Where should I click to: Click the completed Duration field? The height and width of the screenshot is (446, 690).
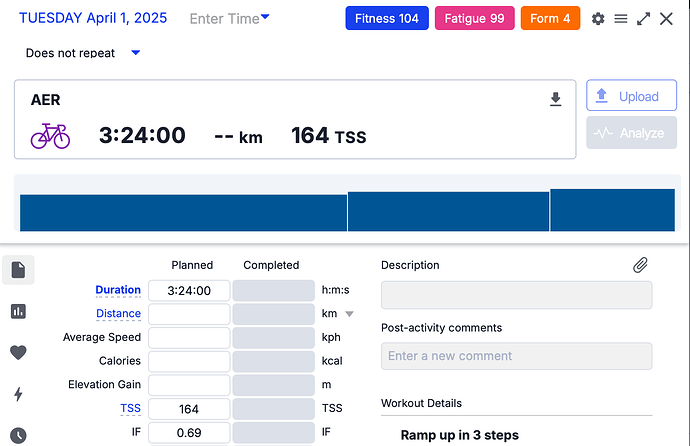[274, 290]
